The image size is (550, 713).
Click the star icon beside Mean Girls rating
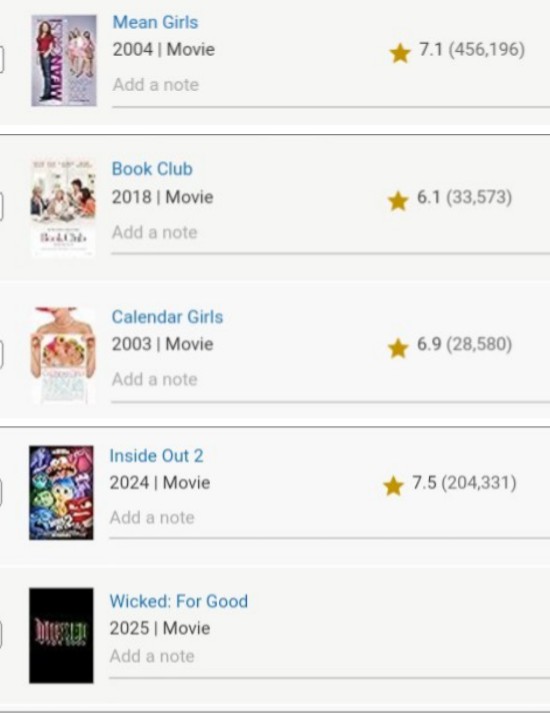click(400, 53)
